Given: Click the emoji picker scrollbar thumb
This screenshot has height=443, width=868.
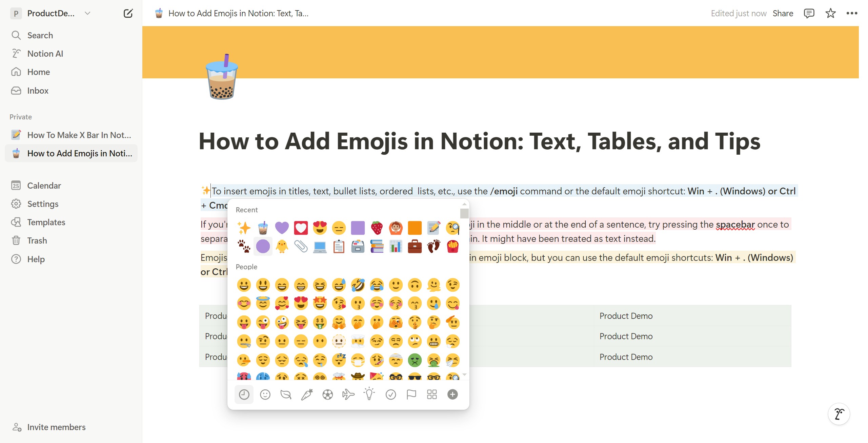Looking at the screenshot, I should tap(464, 213).
